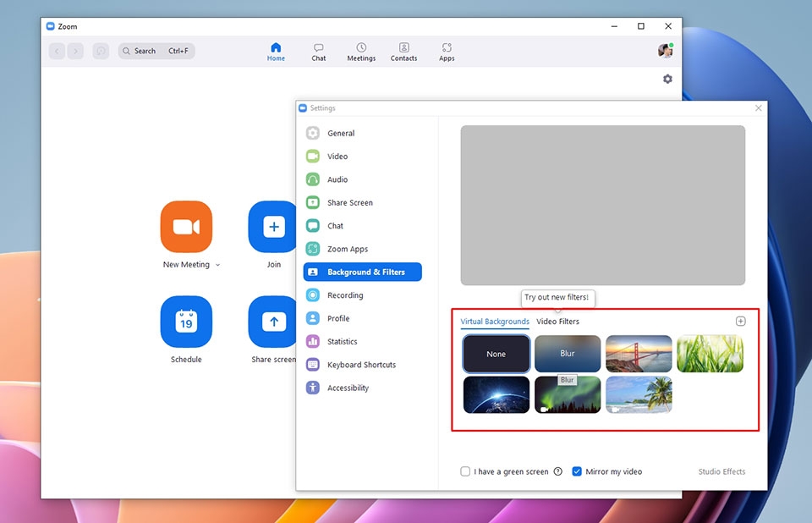Select the Earth from space background

click(x=497, y=395)
